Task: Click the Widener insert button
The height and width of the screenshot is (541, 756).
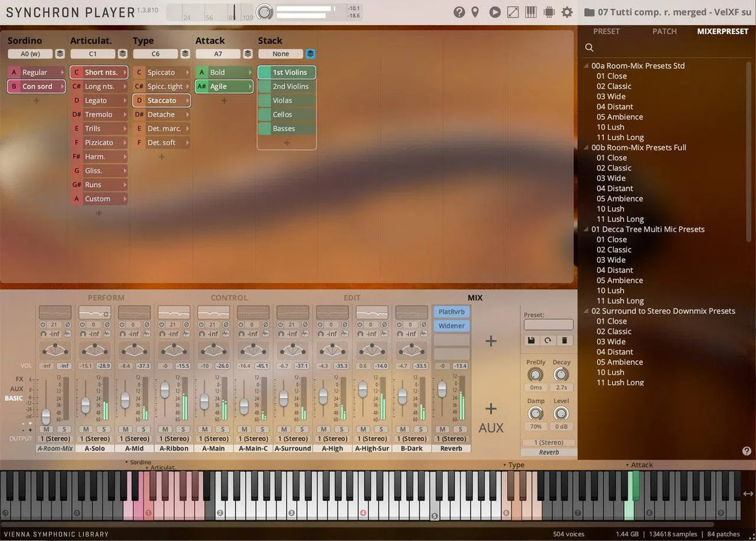Action: pos(451,326)
